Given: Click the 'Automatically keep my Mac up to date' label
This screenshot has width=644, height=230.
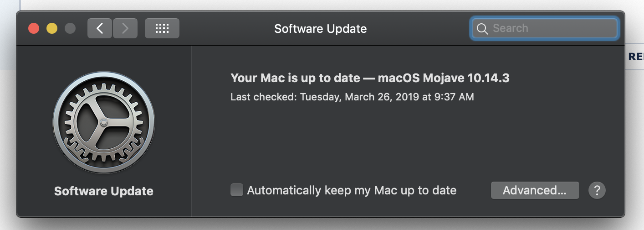Looking at the screenshot, I should click(352, 190).
